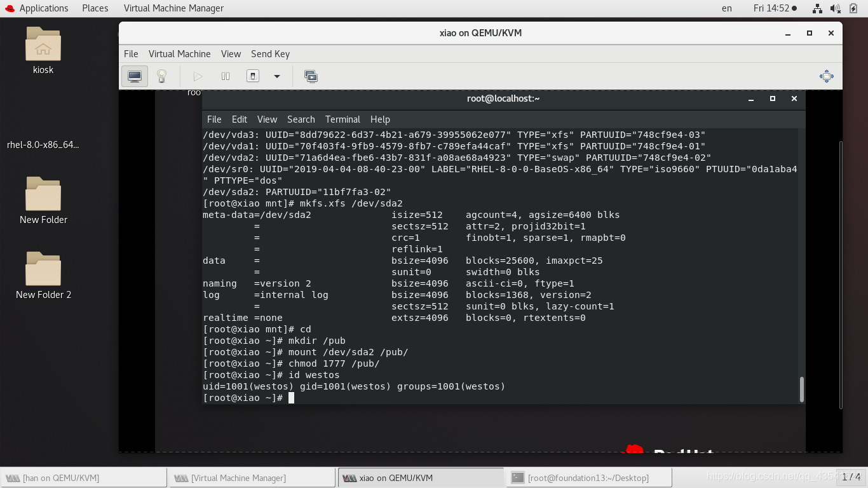This screenshot has height=488, width=868.
Task: Power on the virtual machine play icon
Action: point(198,76)
